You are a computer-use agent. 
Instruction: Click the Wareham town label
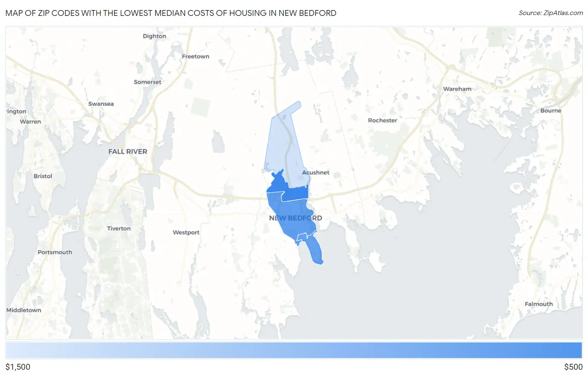457,89
